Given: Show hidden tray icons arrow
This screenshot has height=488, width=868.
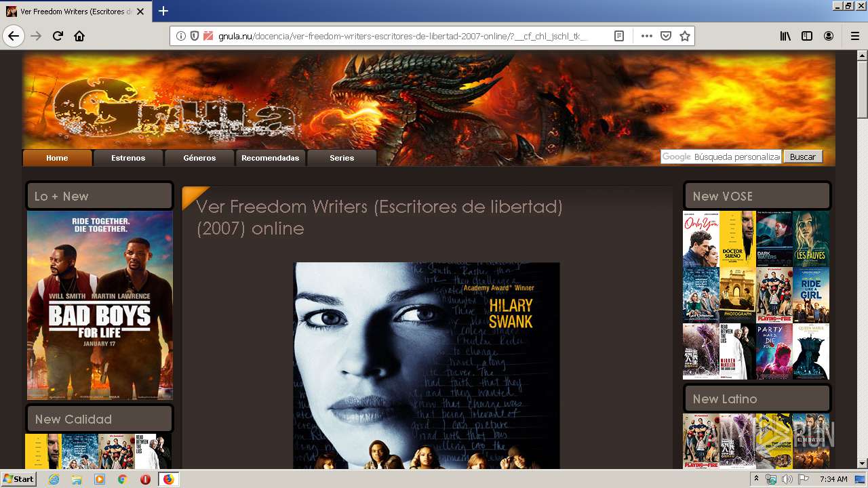Looking at the screenshot, I should [756, 479].
